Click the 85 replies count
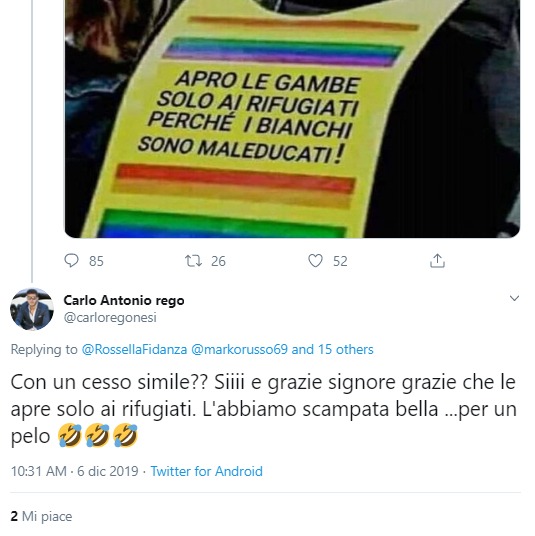This screenshot has width=535, height=536. point(96,261)
